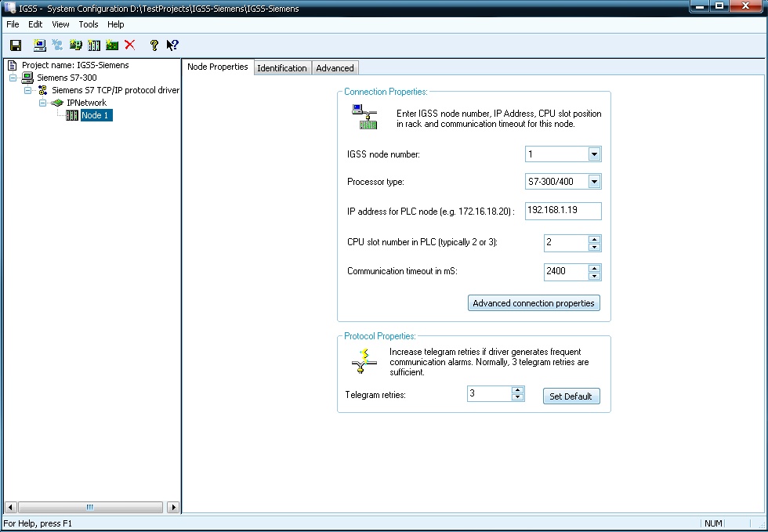The height and width of the screenshot is (532, 768).
Task: Open the Tools menu
Action: click(x=89, y=24)
